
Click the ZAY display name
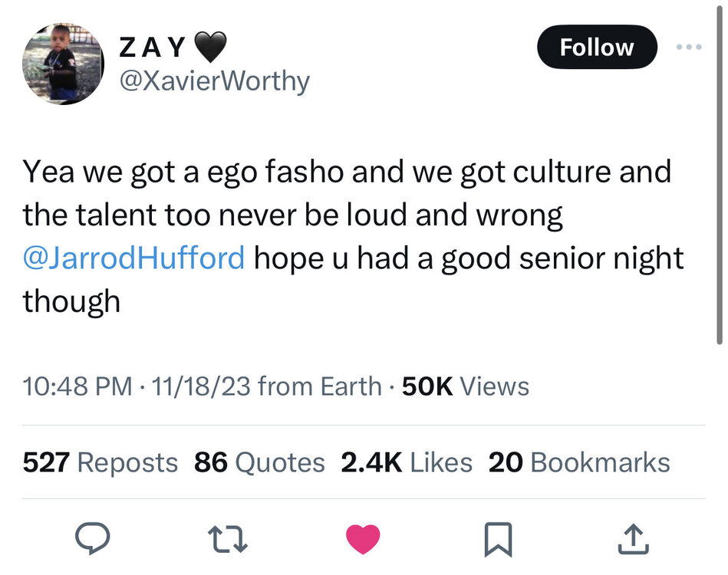(153, 48)
